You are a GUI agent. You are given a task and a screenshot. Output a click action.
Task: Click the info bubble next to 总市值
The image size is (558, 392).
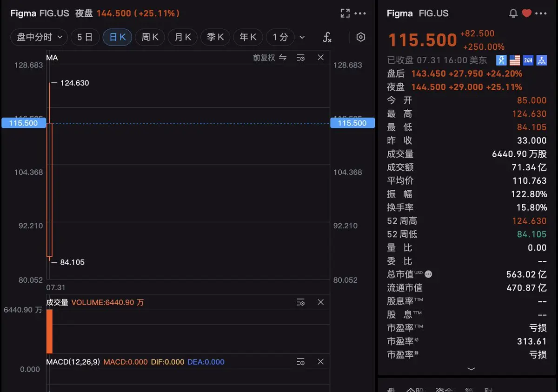[x=428, y=274]
